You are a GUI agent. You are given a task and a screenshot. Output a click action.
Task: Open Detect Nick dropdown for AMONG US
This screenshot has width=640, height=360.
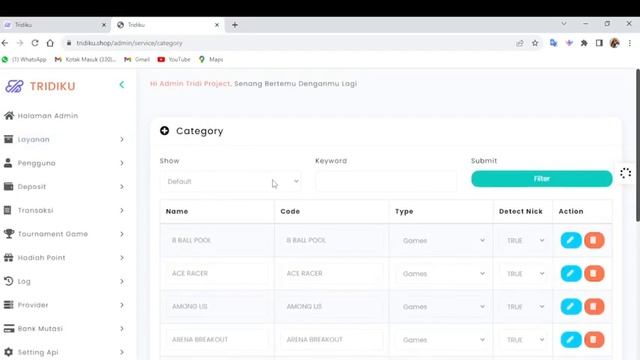click(523, 307)
